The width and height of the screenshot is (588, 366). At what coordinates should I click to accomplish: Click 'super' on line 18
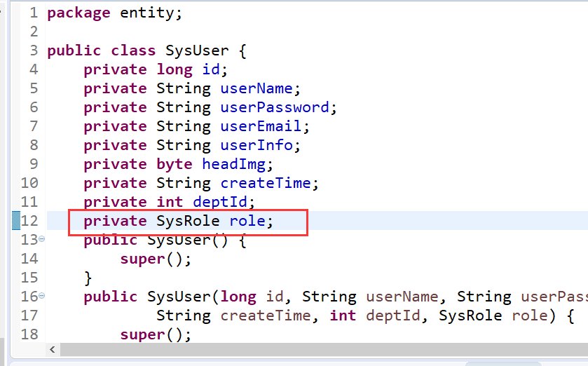[x=142, y=335]
